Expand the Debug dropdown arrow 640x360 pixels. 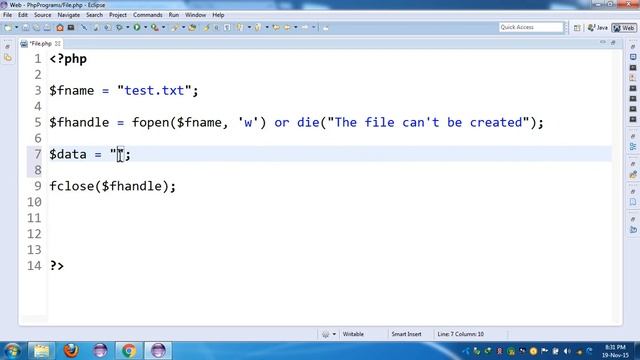click(x=128, y=27)
